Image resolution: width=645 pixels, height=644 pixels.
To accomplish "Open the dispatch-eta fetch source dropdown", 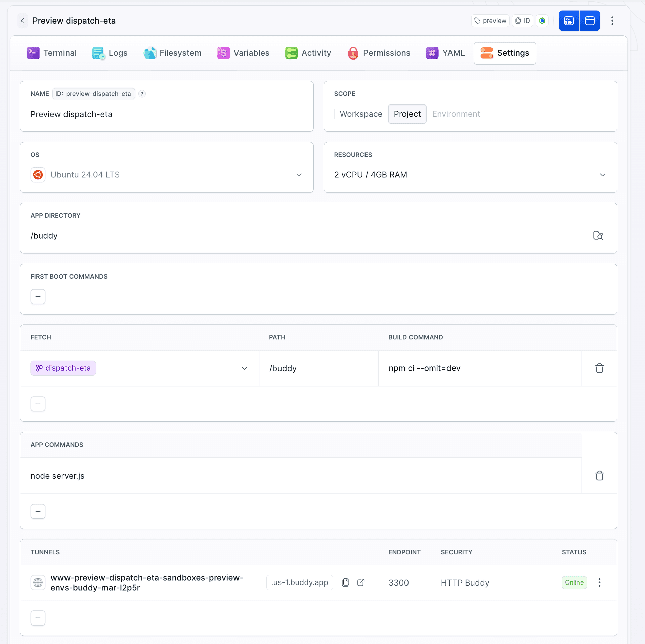I will 139,368.
